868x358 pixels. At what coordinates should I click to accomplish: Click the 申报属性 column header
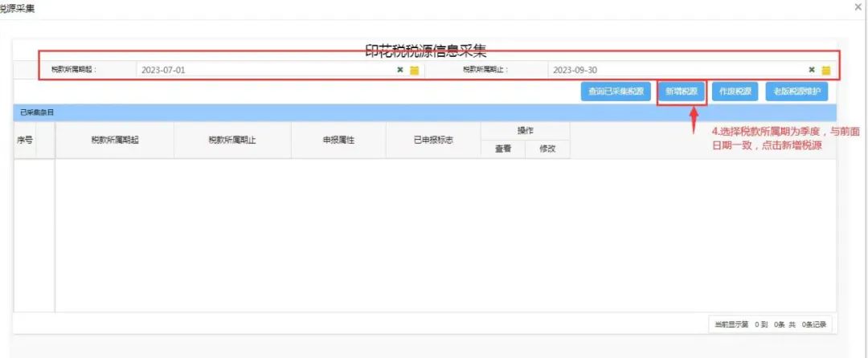(x=338, y=140)
